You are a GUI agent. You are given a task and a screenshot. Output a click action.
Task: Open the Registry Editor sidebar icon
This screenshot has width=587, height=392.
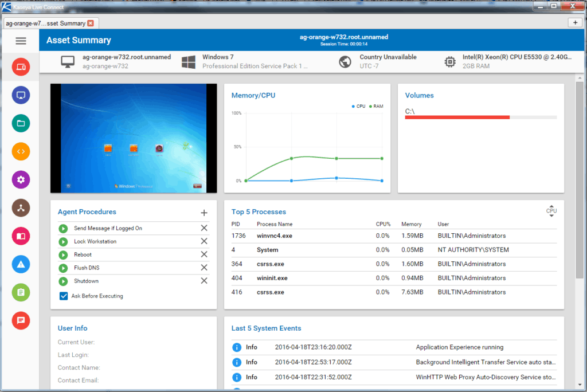click(x=21, y=236)
